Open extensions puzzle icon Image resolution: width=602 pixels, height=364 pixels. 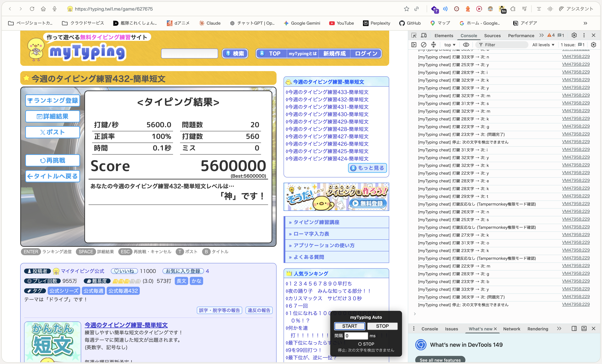click(513, 9)
